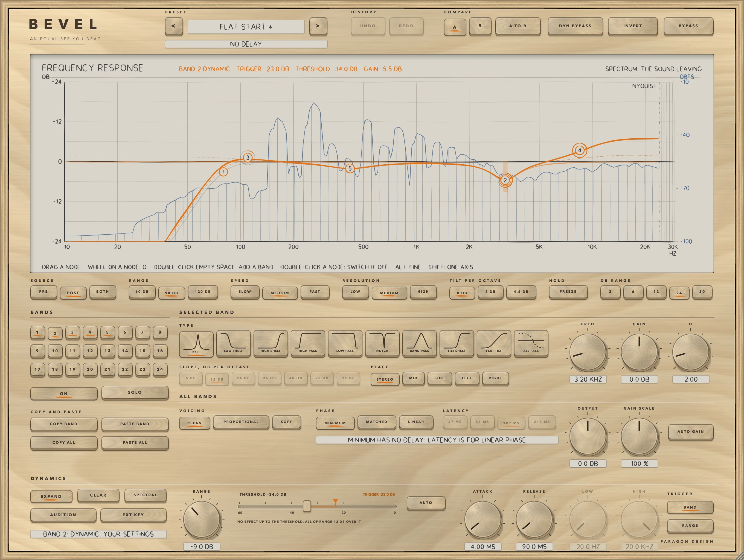This screenshot has width=744, height=560.
Task: Click the Gain Scale knob
Action: 639,436
